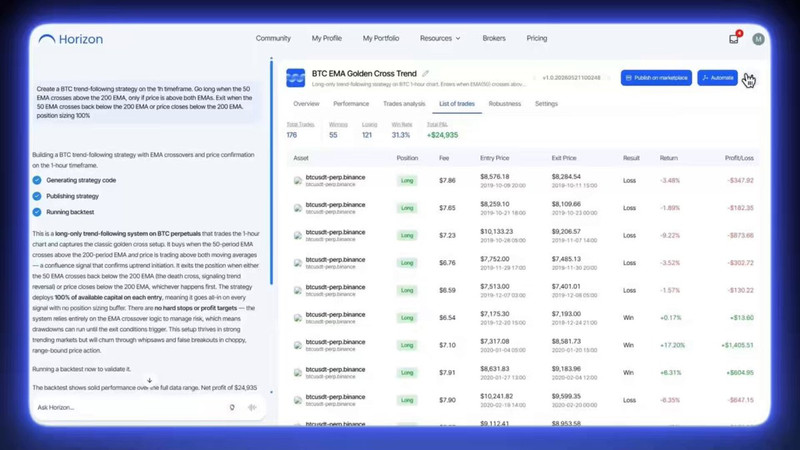This screenshot has height=450, width=800.
Task: Switch to the Overview tab
Action: 306,104
